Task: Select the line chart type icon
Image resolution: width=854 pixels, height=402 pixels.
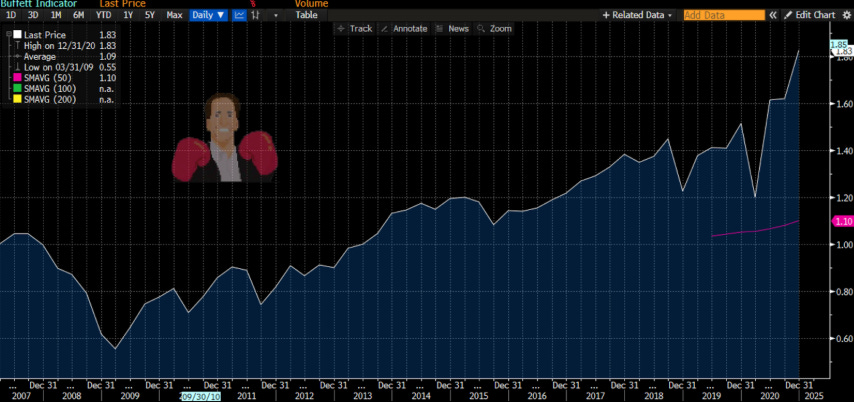Action: tap(239, 15)
